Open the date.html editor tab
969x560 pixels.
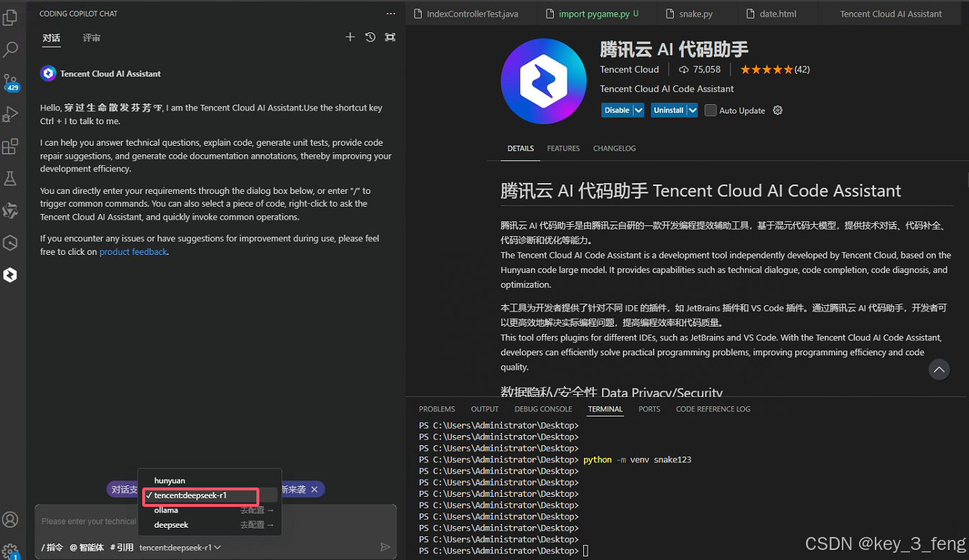click(776, 14)
